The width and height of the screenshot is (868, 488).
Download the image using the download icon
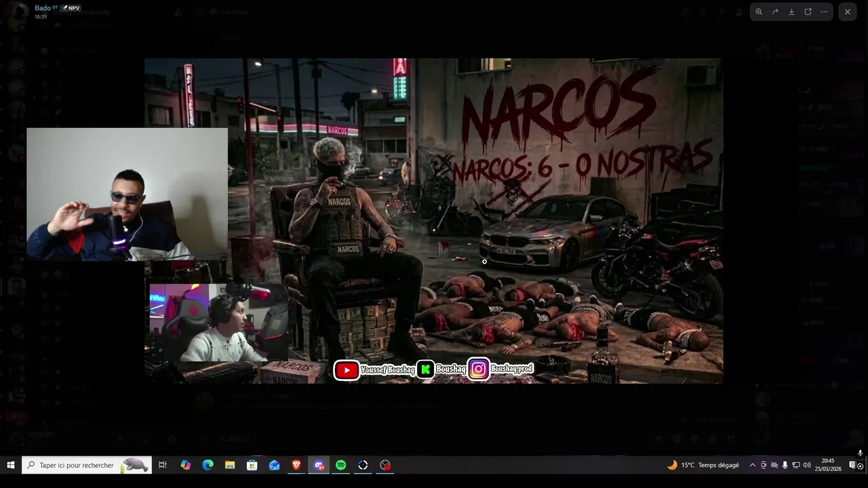point(791,12)
